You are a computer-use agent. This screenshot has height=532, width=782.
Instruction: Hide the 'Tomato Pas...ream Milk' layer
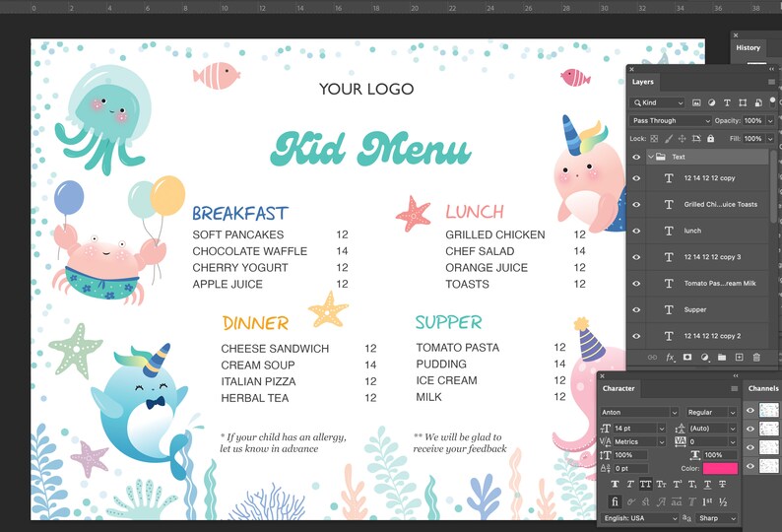pos(636,284)
